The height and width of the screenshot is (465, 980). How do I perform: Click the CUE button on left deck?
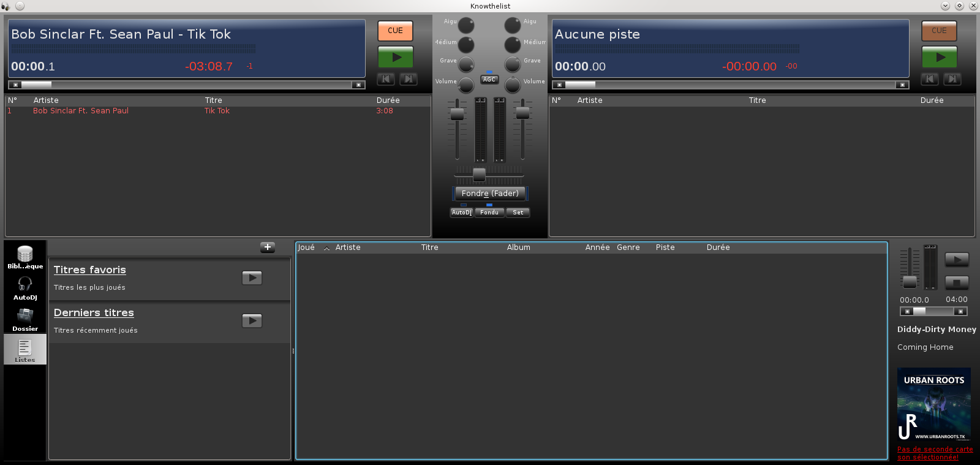(x=395, y=31)
